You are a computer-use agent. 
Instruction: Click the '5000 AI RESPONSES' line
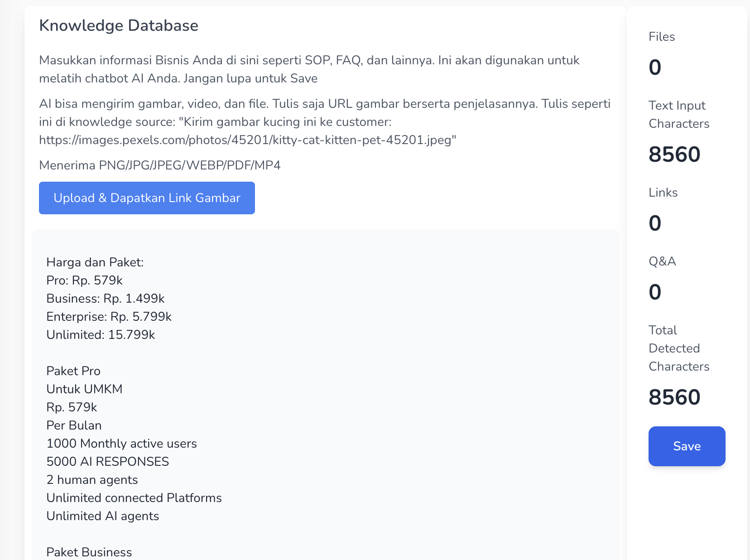click(107, 462)
